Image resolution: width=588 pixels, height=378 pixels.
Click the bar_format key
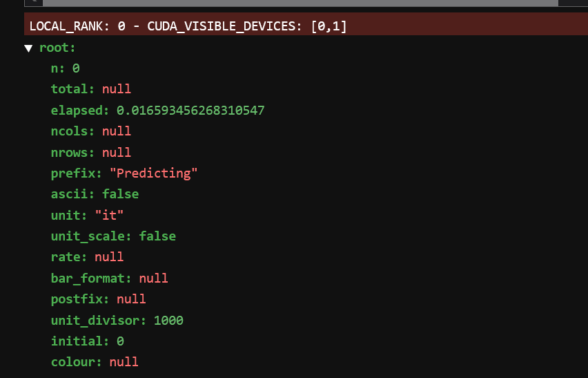[x=91, y=278]
